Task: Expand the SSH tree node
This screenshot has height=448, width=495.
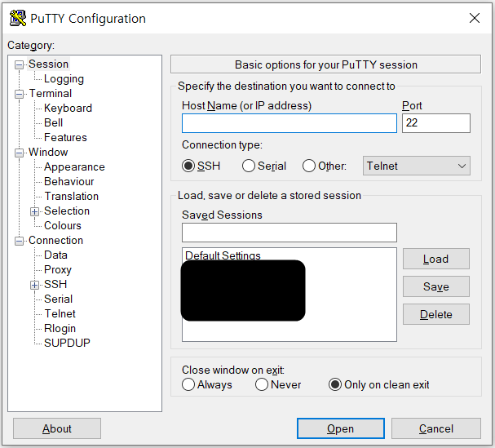Action: [x=35, y=285]
